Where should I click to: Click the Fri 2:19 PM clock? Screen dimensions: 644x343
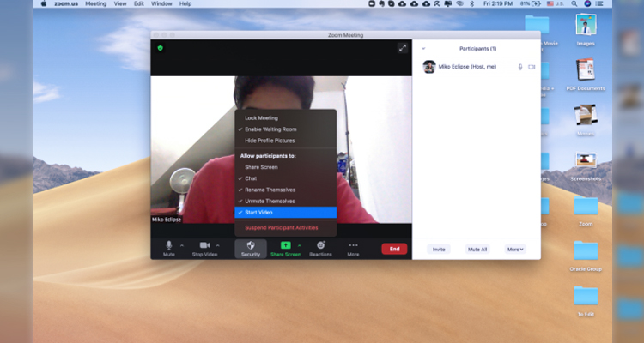pyautogui.click(x=498, y=3)
